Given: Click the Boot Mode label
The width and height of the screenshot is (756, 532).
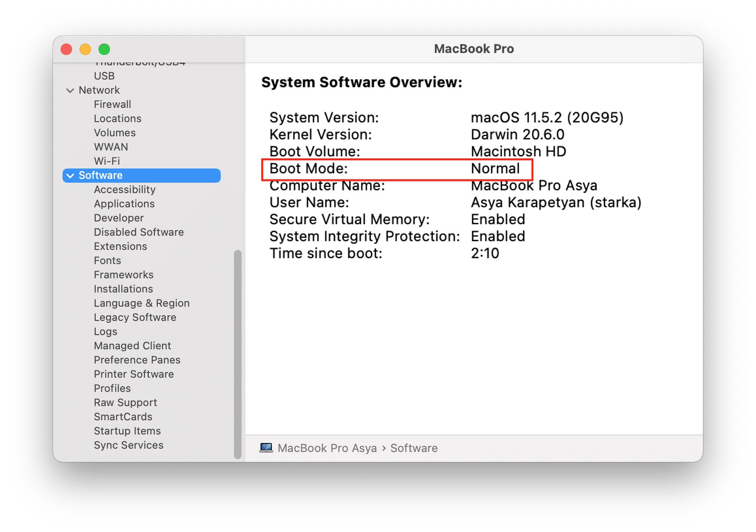Looking at the screenshot, I should pos(308,168).
